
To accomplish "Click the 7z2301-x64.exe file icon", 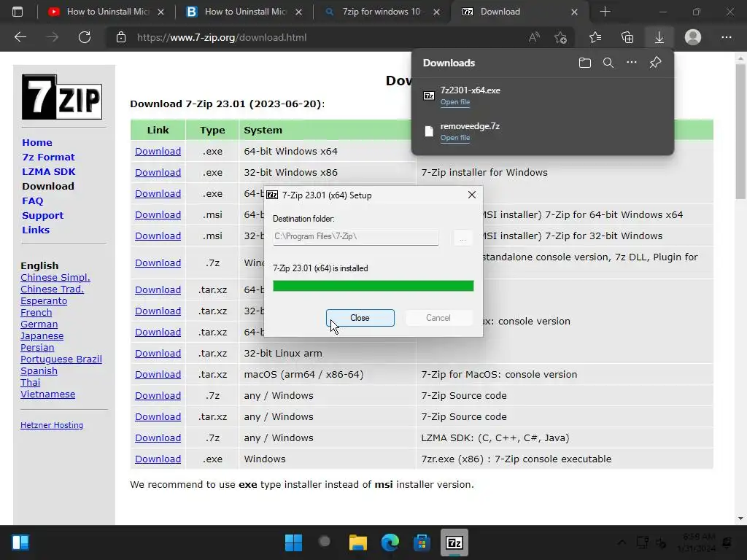I will (429, 96).
